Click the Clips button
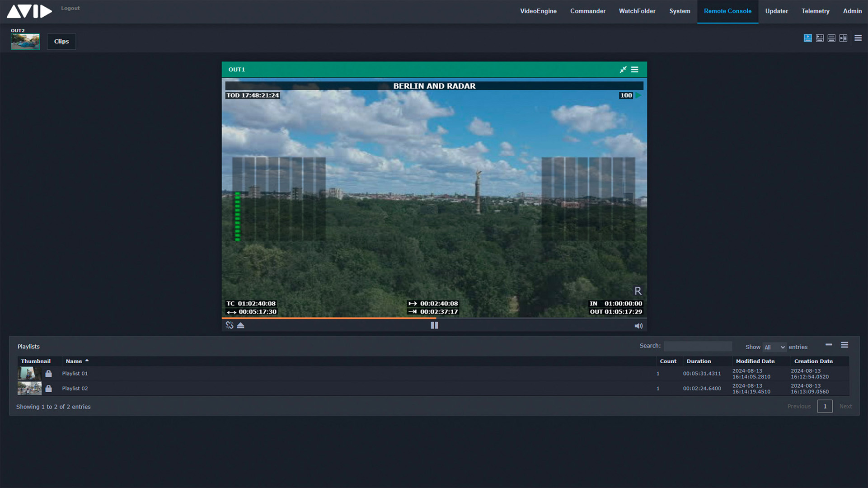Screen dimensions: 868x488 pos(61,41)
